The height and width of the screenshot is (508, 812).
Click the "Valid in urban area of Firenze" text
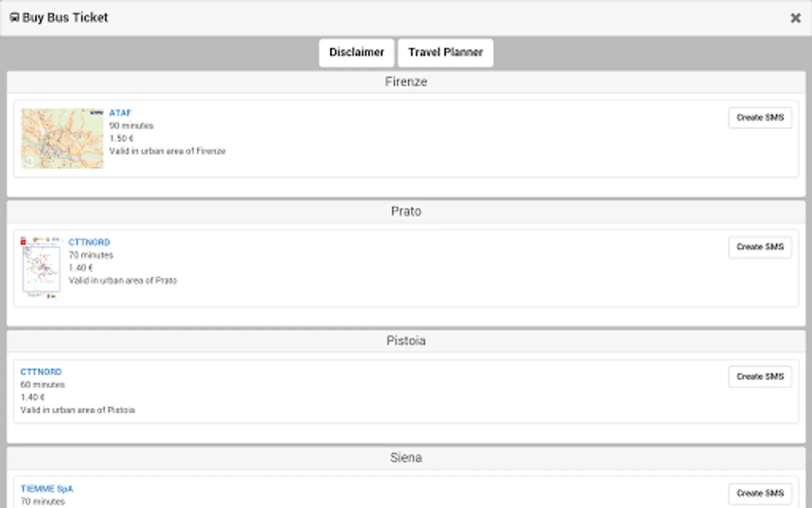(167, 151)
